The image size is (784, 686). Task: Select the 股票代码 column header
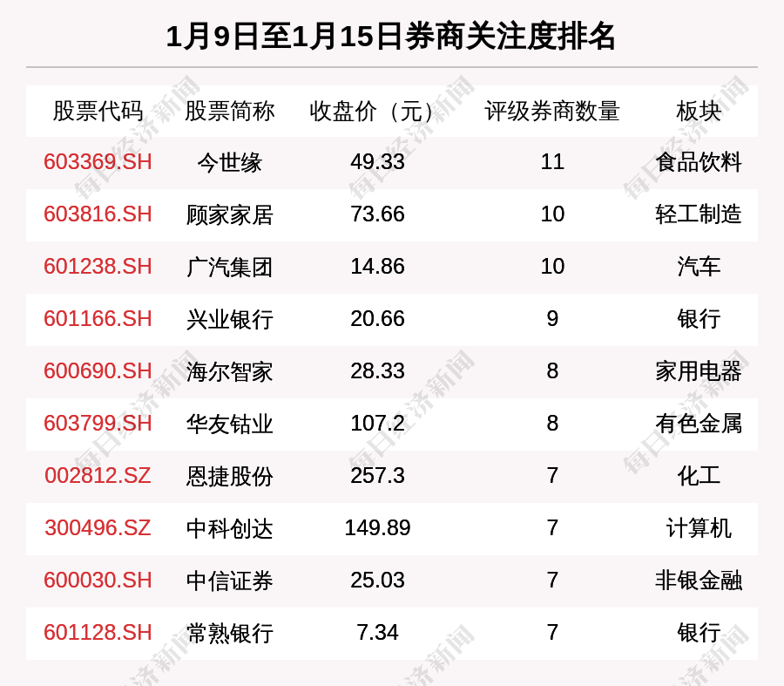coord(98,111)
